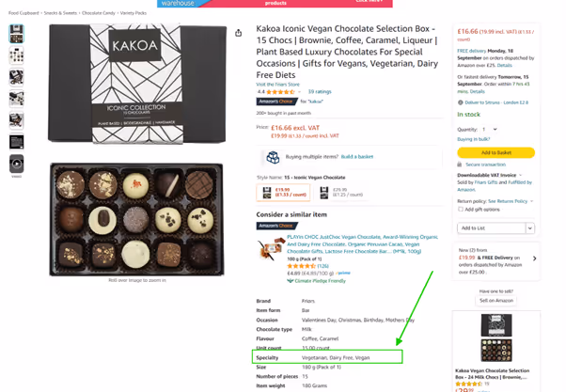Open the PLAYin CHOC similar item link
566x392 pixels.
point(362,244)
